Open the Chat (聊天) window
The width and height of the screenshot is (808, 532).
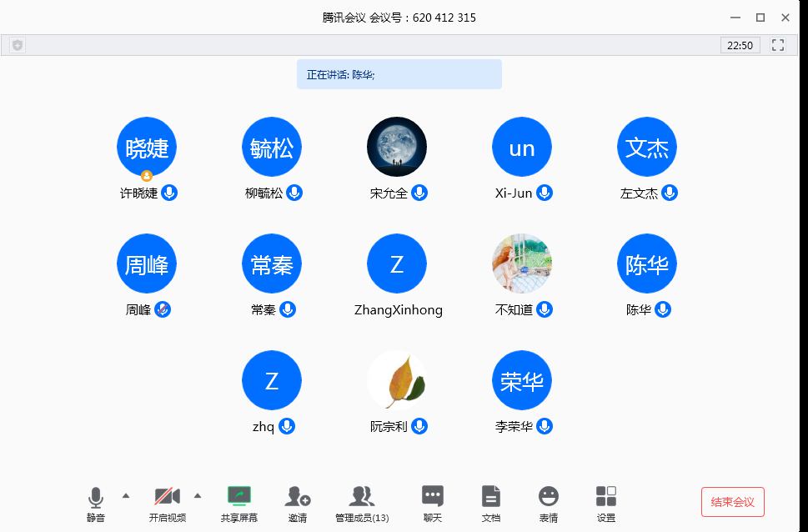pos(432,498)
